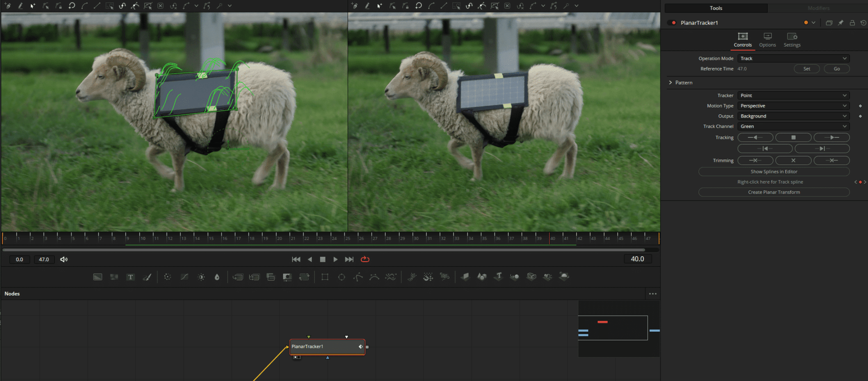Reset PlanarTracker1 with the reset icon
The width and height of the screenshot is (868, 381).
coord(863,23)
